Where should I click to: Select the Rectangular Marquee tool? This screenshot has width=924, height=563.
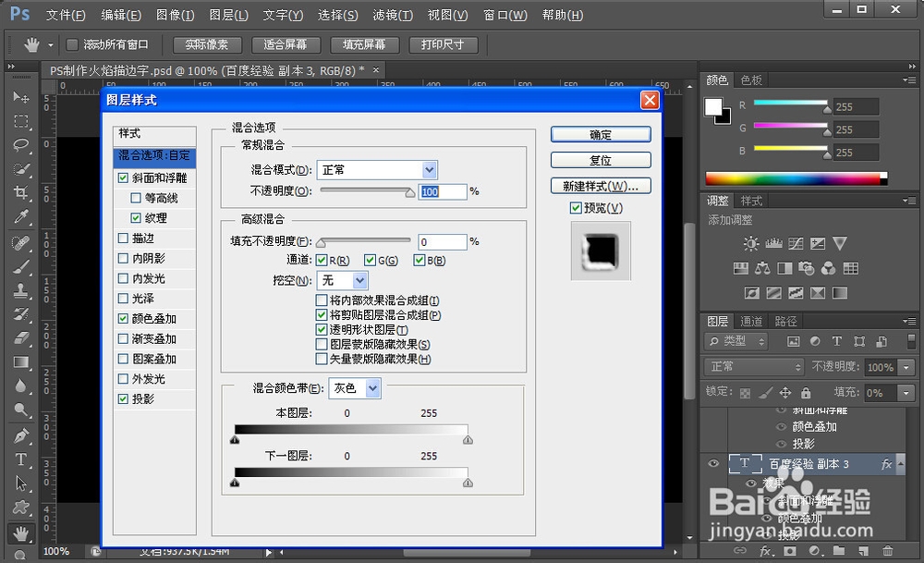21,121
